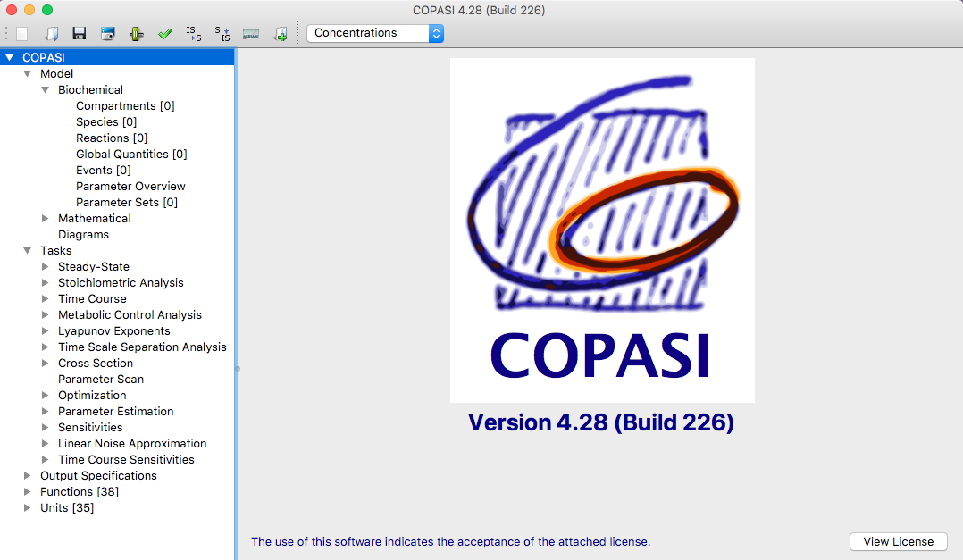Expand the Units [35] node arrow
This screenshot has height=560, width=963.
click(x=27, y=508)
